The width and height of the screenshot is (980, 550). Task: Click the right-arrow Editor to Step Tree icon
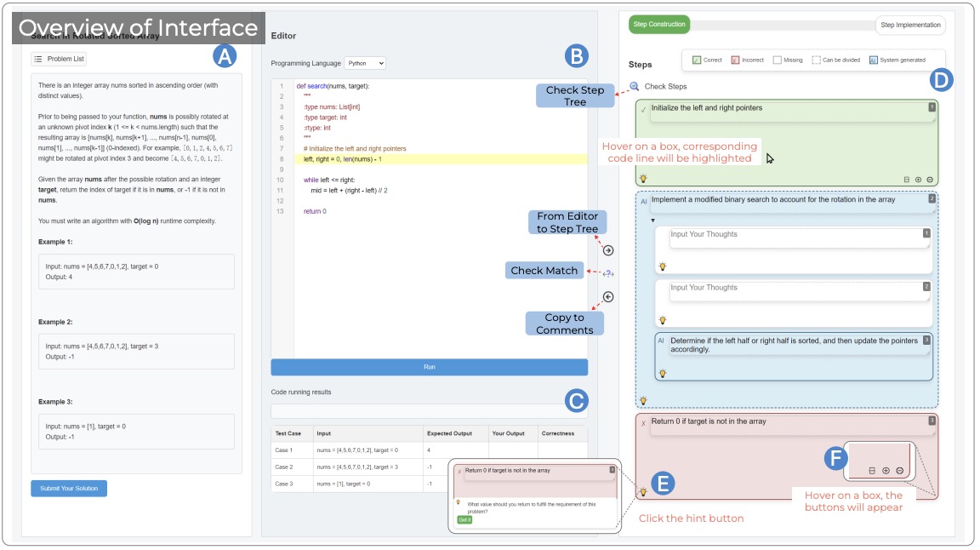point(608,250)
